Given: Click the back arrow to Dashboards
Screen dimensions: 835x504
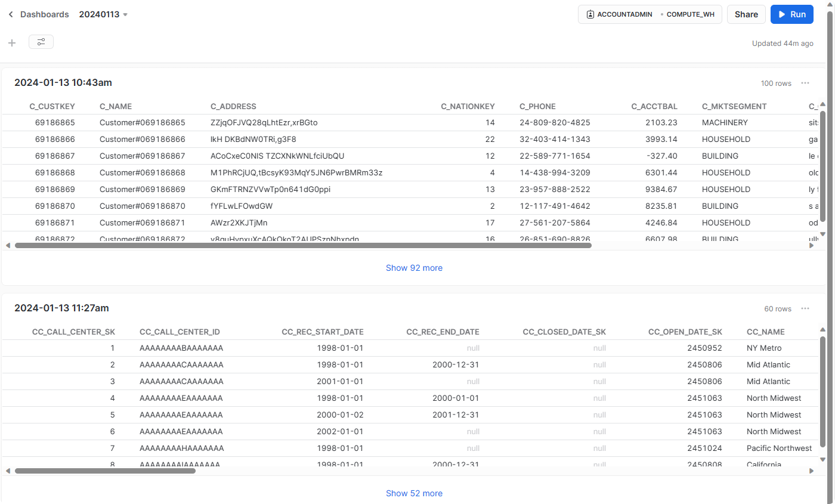Looking at the screenshot, I should 11,14.
